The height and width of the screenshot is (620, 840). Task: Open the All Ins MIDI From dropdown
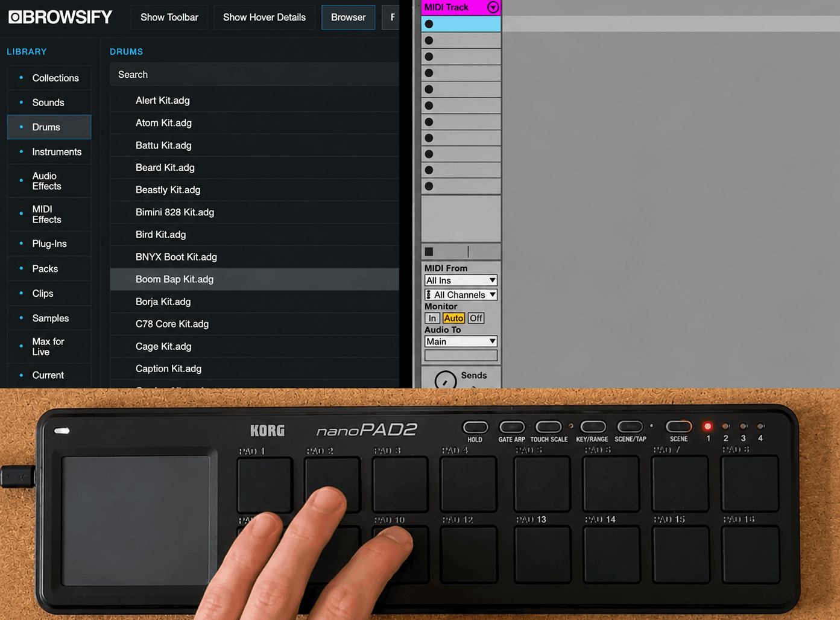[x=461, y=280]
